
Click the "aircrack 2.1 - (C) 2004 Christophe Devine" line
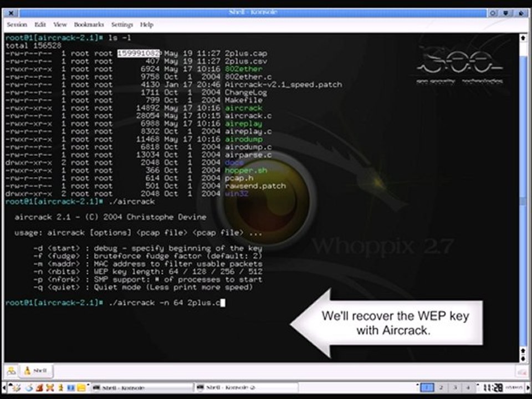[x=110, y=217]
